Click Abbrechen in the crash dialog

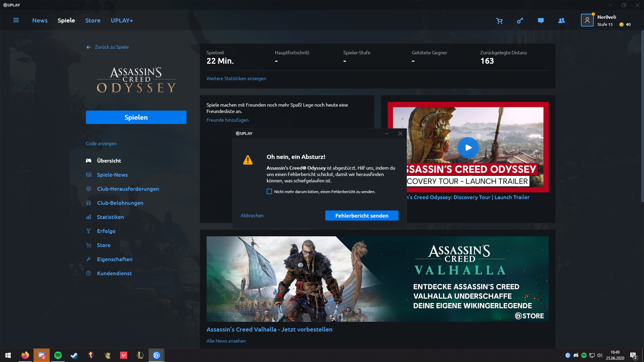click(252, 216)
